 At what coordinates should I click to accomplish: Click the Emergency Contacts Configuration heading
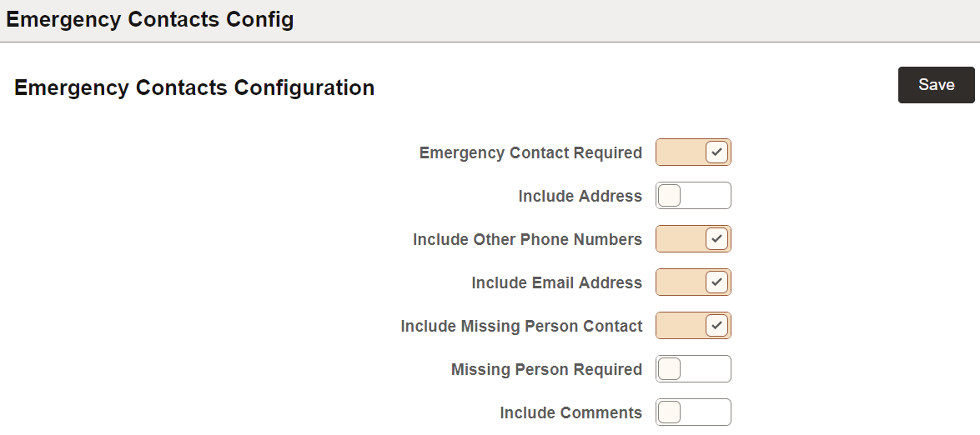[194, 87]
